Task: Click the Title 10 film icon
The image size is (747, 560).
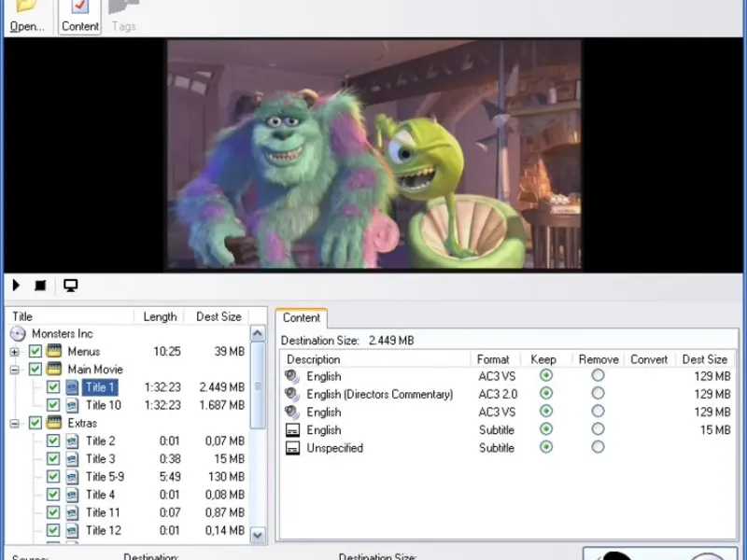Action: [72, 405]
